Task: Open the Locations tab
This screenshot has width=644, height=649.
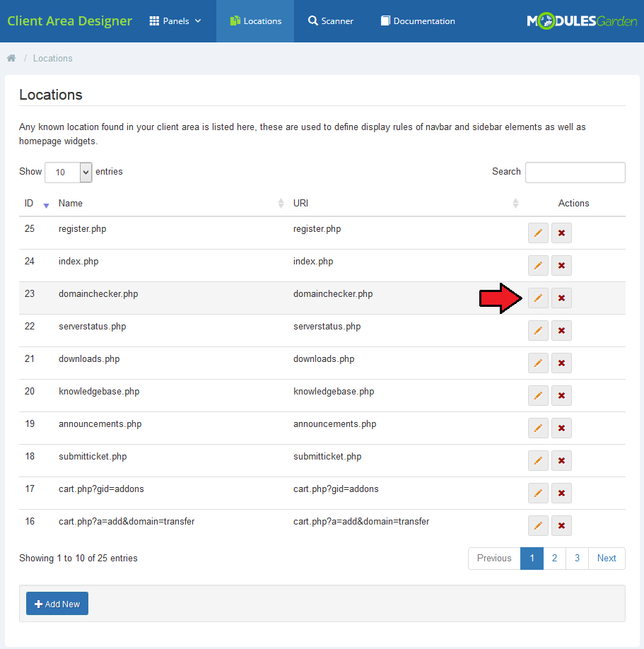Action: pyautogui.click(x=255, y=21)
